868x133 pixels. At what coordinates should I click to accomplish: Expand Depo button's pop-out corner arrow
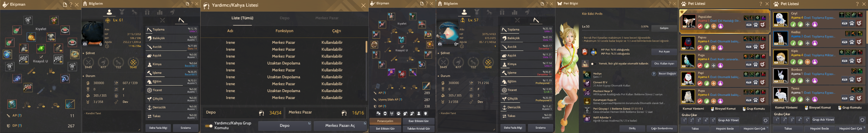[x=309, y=124]
